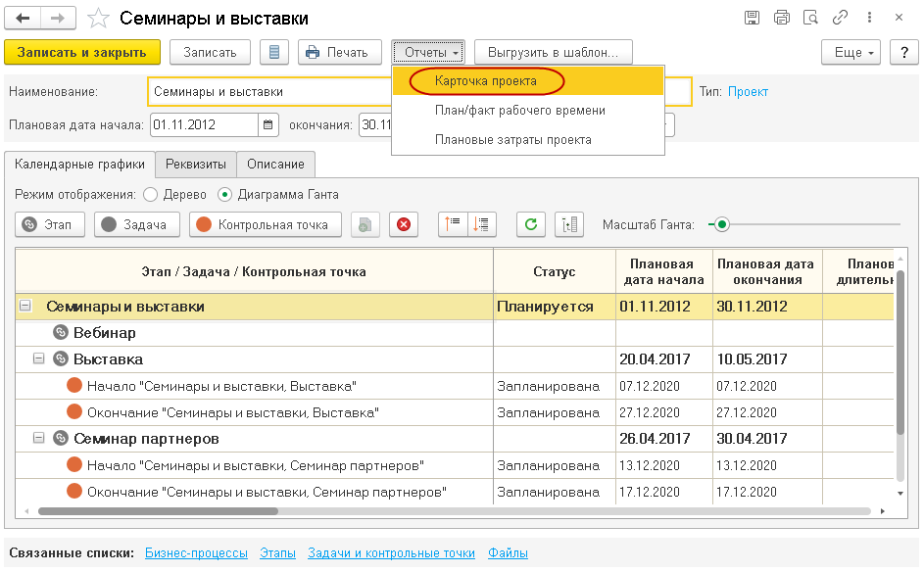
Task: Click the Плановая дата начала field
Action: coord(204,124)
